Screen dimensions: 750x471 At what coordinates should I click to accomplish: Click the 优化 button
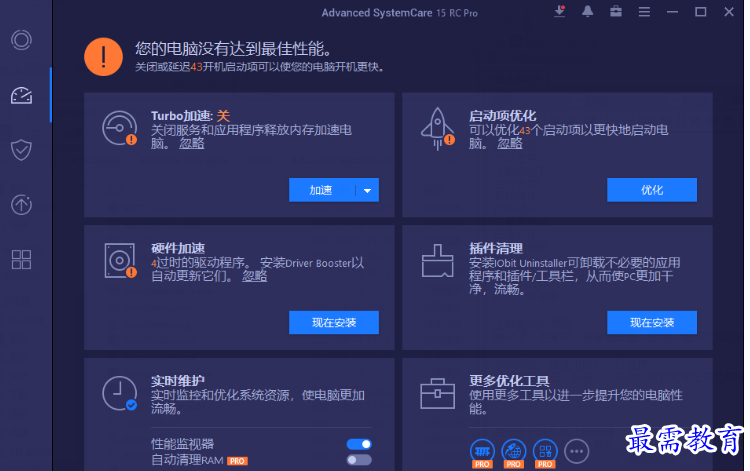pyautogui.click(x=652, y=190)
